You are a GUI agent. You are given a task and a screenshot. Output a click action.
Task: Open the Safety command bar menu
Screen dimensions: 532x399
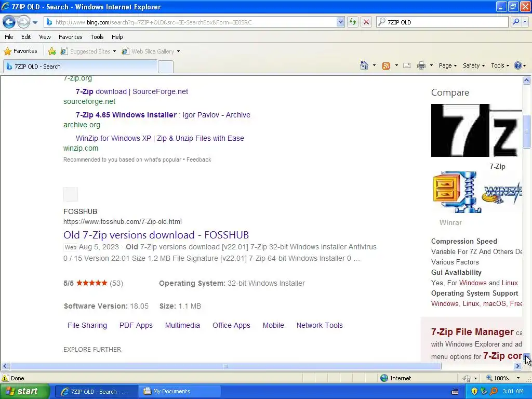[x=474, y=65]
